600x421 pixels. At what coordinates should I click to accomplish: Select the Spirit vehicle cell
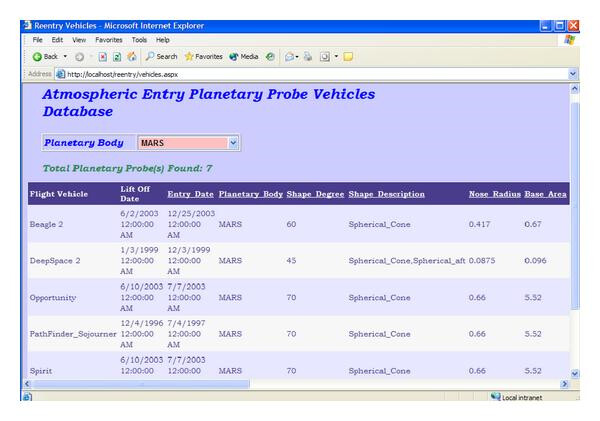[x=41, y=371]
